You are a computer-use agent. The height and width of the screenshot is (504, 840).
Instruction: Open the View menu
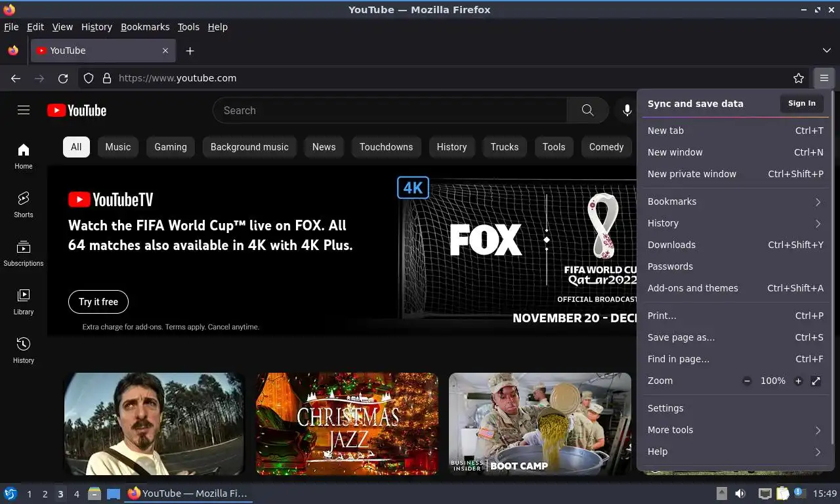click(x=62, y=27)
